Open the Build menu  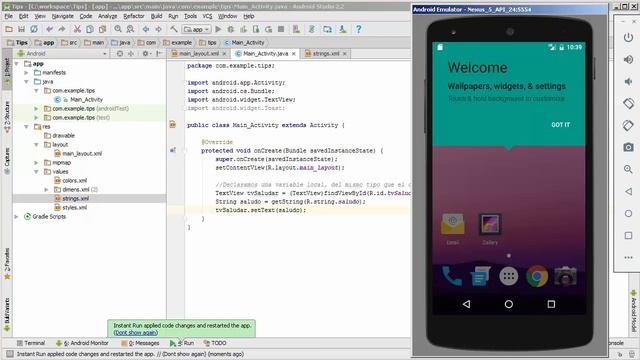tap(156, 16)
